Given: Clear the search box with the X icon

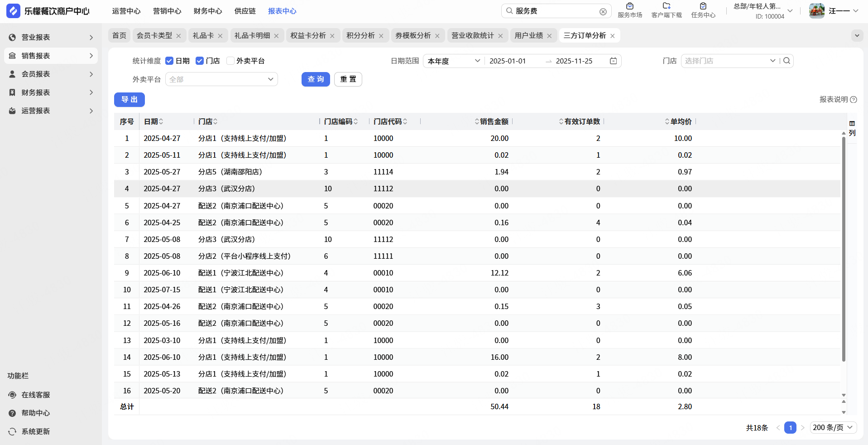Looking at the screenshot, I should (x=603, y=11).
